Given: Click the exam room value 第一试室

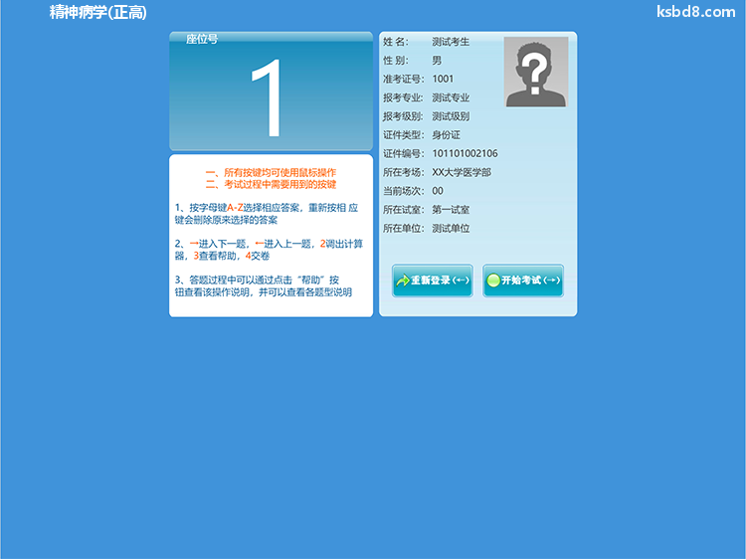Looking at the screenshot, I should (x=451, y=210).
